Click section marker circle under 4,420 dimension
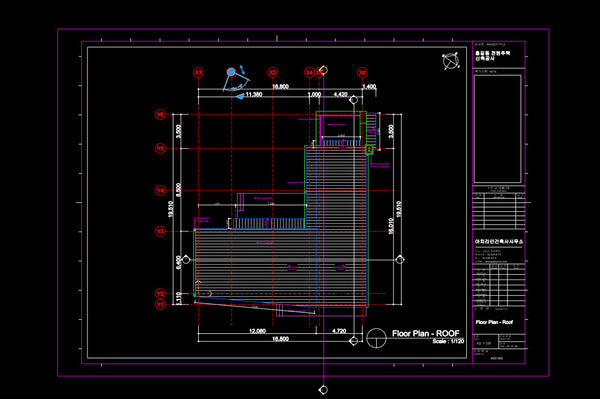The width and height of the screenshot is (600, 399). coord(354,100)
